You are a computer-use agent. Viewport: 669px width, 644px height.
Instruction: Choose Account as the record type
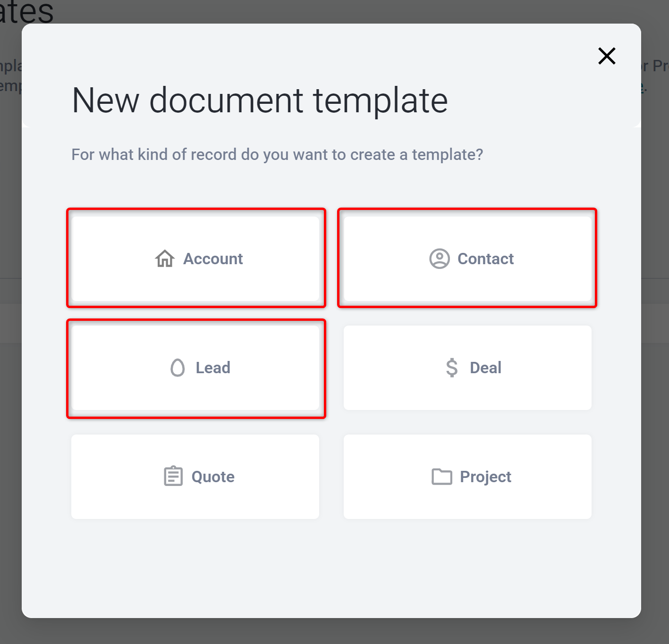(195, 259)
